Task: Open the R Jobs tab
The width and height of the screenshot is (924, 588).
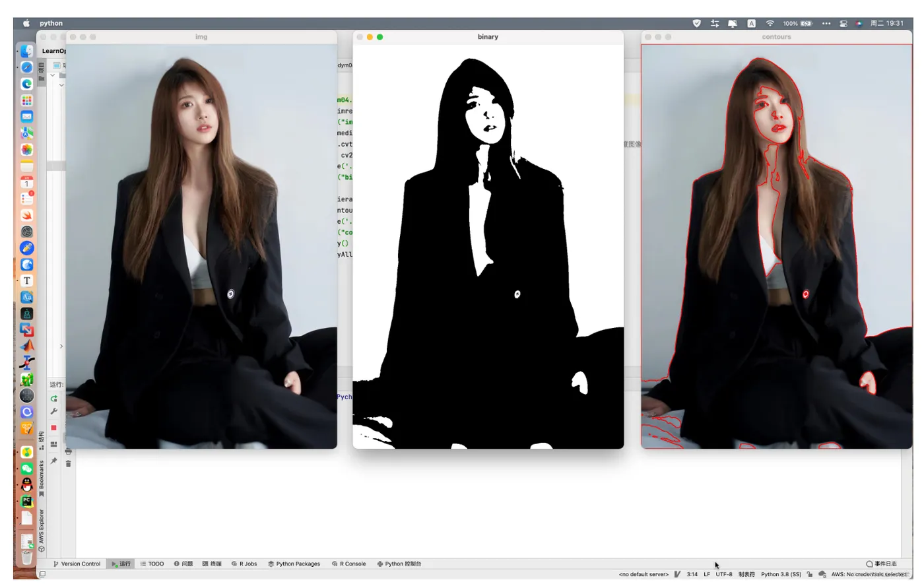Action: pyautogui.click(x=244, y=564)
